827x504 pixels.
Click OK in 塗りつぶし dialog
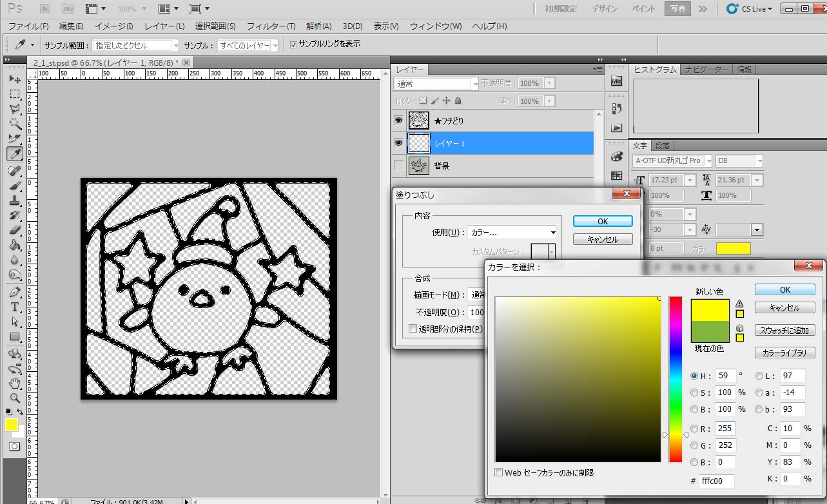click(x=603, y=221)
